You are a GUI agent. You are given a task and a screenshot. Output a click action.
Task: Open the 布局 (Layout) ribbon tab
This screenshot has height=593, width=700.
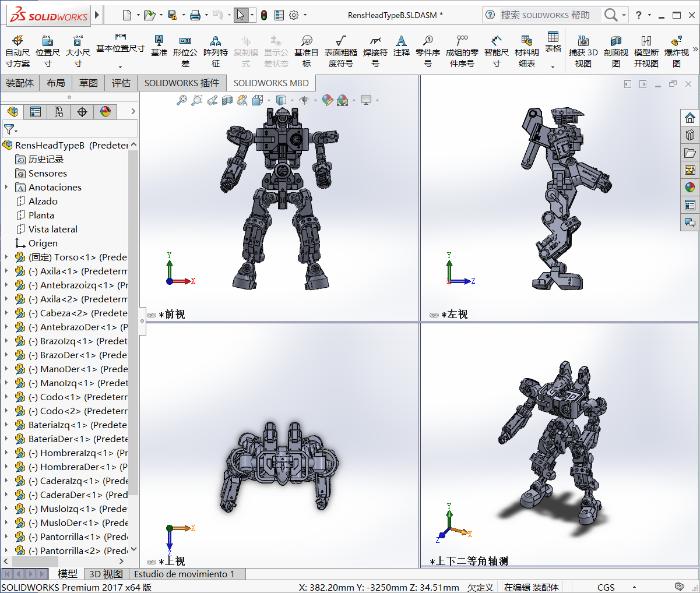click(56, 83)
